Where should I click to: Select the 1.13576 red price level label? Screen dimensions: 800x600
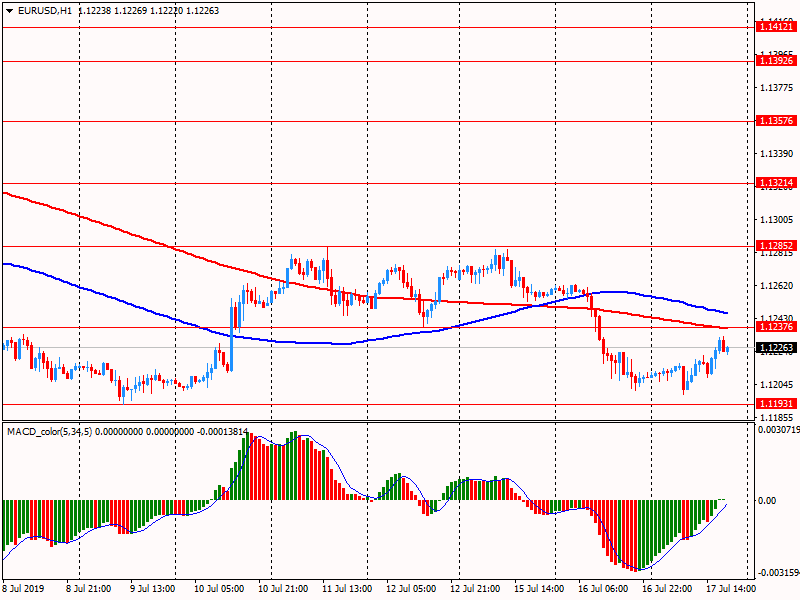[777, 121]
